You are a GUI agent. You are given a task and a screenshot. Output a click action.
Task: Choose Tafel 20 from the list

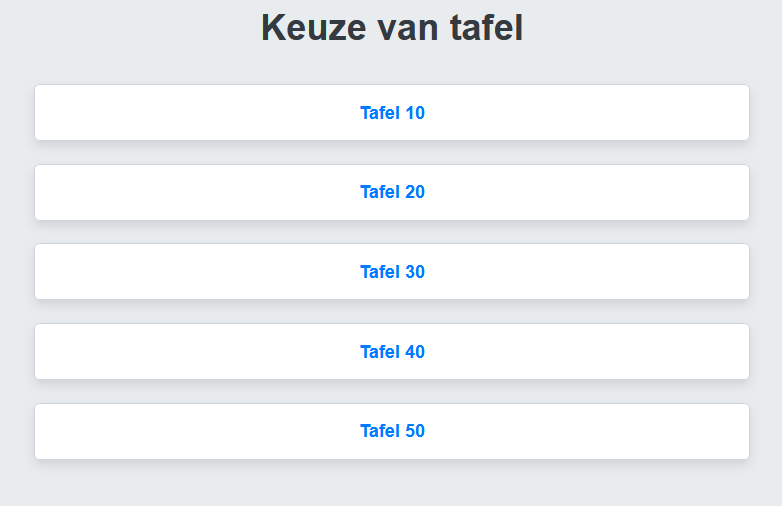pyautogui.click(x=392, y=192)
